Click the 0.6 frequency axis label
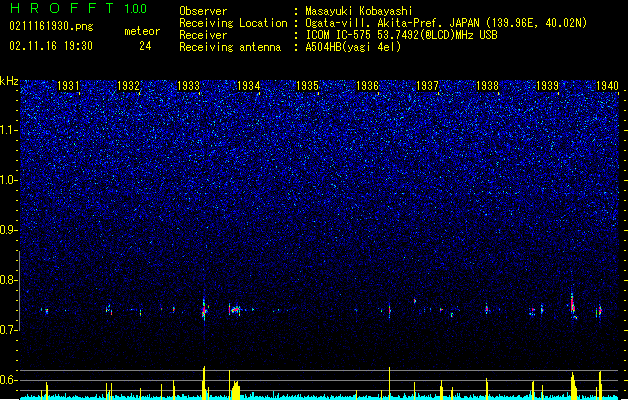This screenshot has height=400, width=629. [x=9, y=380]
